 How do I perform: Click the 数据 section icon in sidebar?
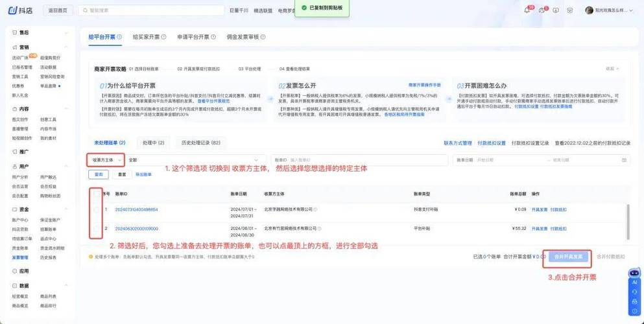[15, 286]
